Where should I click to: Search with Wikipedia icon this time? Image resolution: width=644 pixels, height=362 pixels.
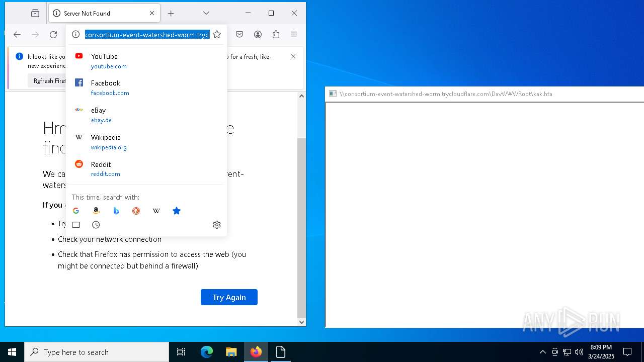pyautogui.click(x=156, y=211)
